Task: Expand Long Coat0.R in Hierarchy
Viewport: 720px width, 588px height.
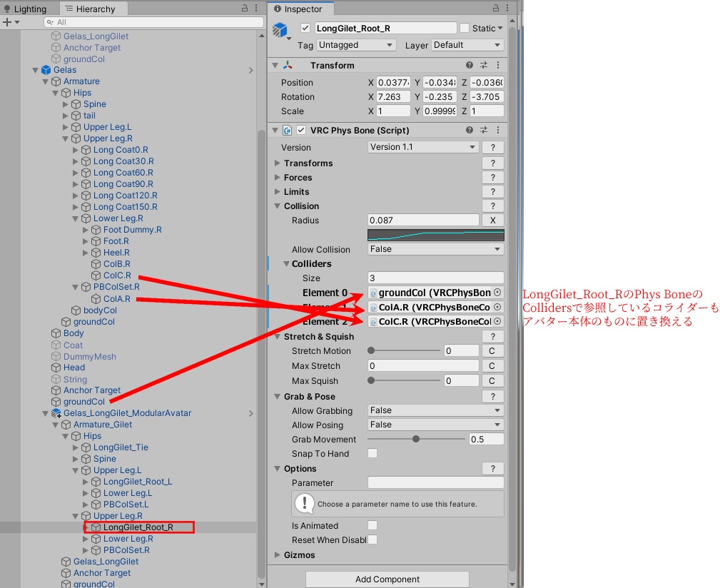Action: coord(76,150)
